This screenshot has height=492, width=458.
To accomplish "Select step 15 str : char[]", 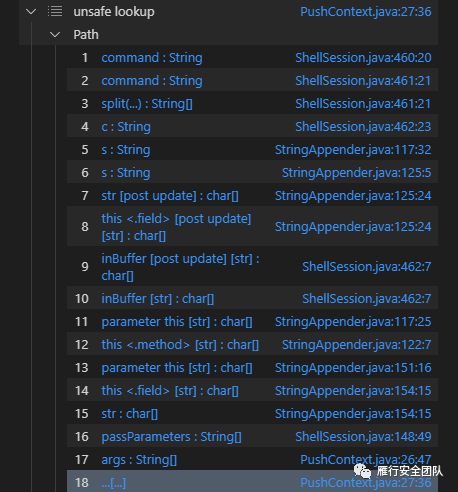I will [129, 414].
